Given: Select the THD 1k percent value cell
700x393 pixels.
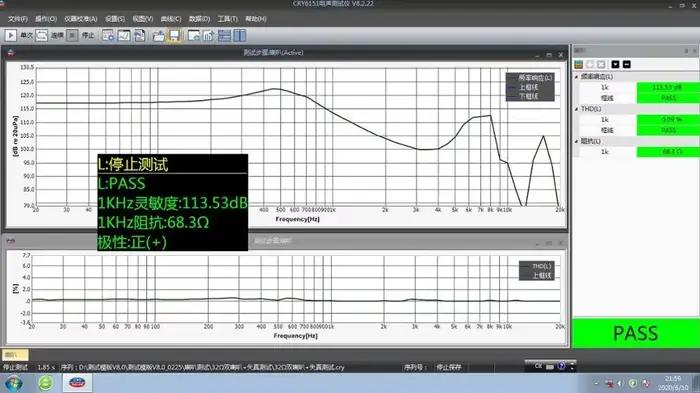Looking at the screenshot, I should [668, 119].
